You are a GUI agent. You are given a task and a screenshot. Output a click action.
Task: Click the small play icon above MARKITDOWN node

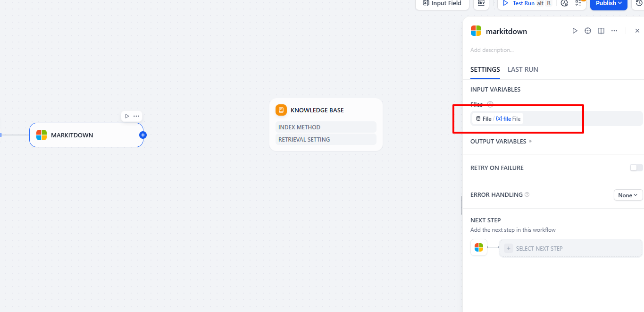pyautogui.click(x=127, y=116)
